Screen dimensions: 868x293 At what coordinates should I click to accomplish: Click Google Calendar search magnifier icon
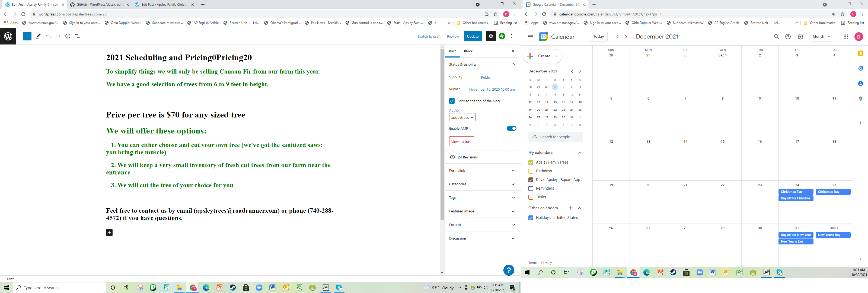coord(776,36)
